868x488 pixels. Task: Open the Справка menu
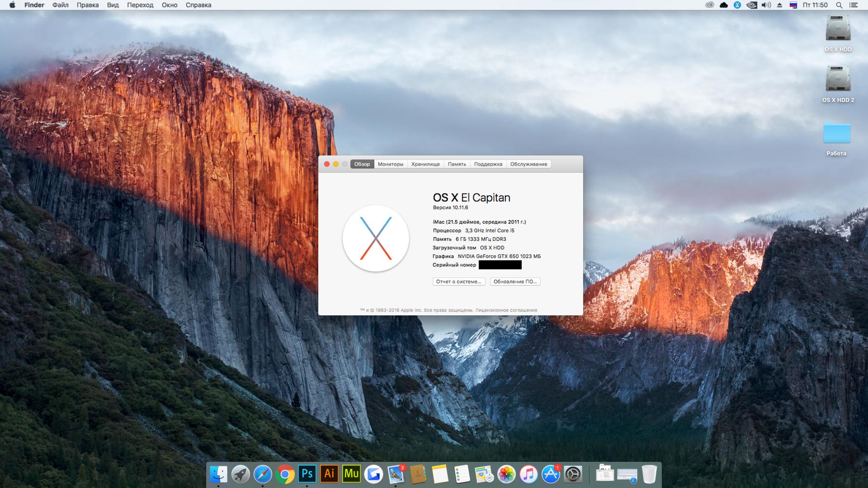point(199,5)
